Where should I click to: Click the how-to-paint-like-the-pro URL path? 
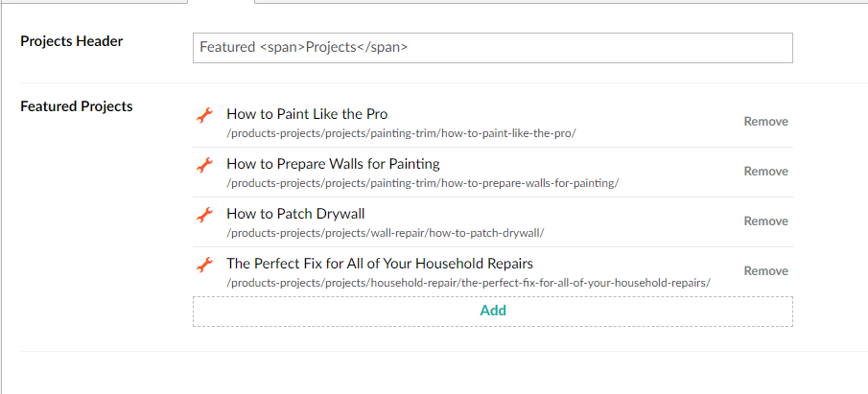401,133
